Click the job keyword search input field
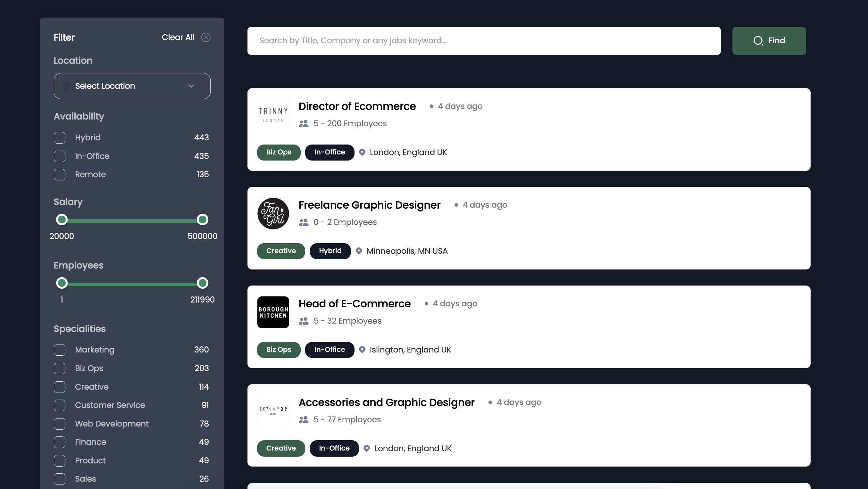Image resolution: width=868 pixels, height=489 pixels. (x=484, y=41)
